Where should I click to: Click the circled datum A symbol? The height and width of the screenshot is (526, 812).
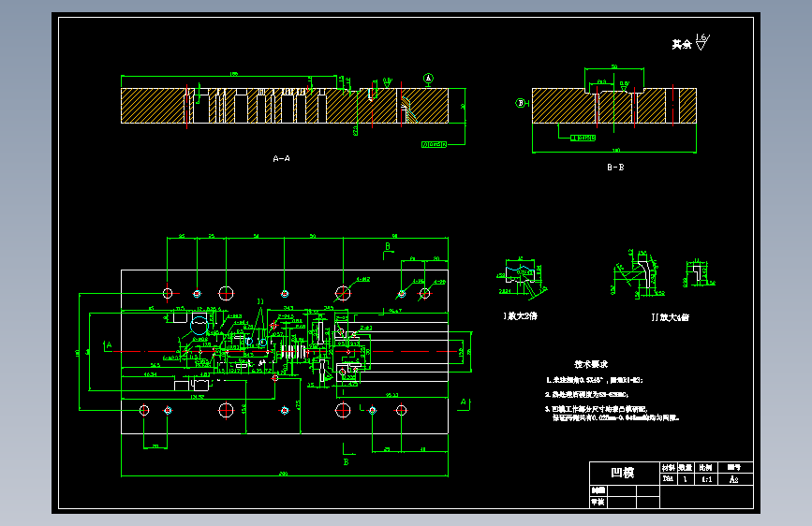428,79
